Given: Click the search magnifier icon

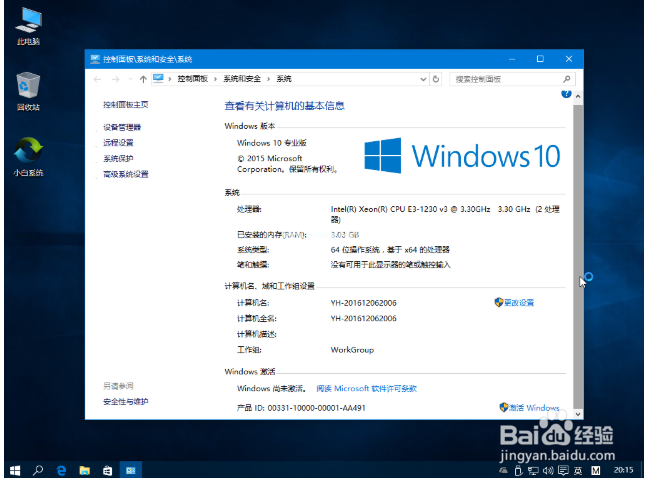Looking at the screenshot, I should point(567,79).
